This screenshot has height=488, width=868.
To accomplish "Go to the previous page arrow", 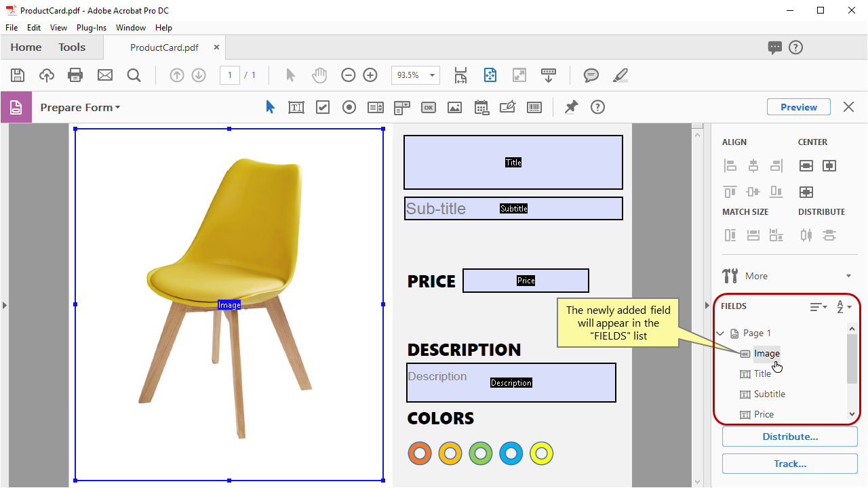I will [177, 75].
